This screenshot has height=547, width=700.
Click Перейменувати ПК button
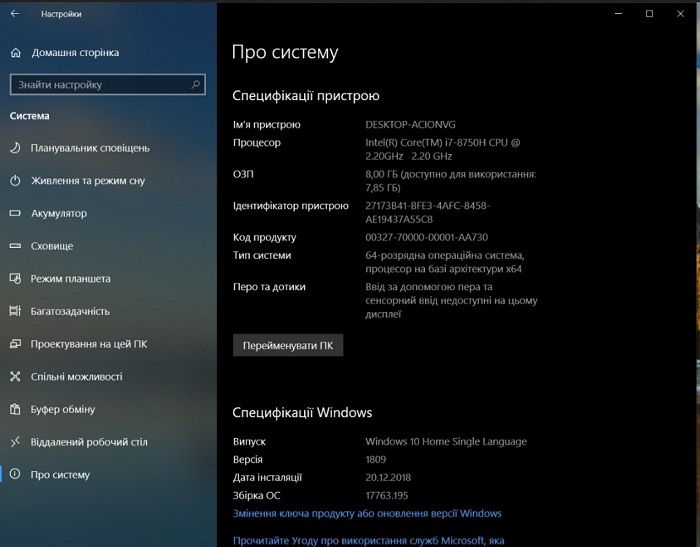(288, 345)
